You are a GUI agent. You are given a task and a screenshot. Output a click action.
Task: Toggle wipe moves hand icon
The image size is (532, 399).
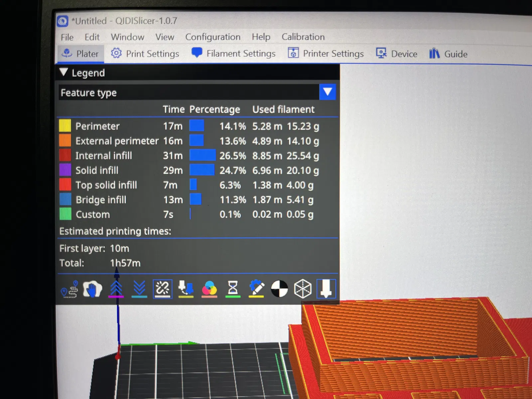coord(92,289)
